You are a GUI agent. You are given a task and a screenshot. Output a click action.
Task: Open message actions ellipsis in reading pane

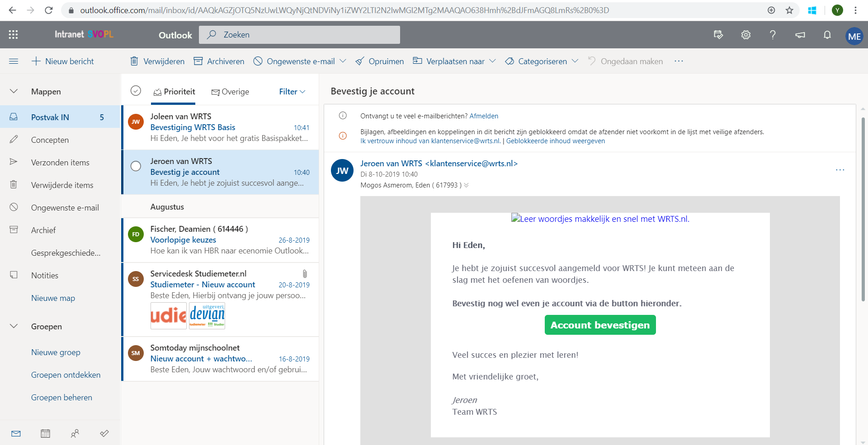pyautogui.click(x=840, y=170)
